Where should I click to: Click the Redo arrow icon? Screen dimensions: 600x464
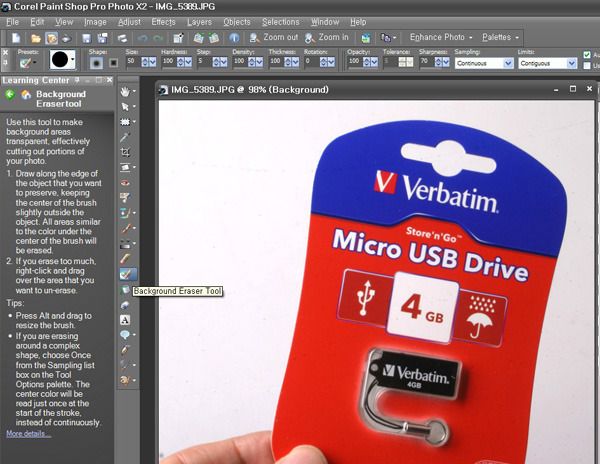(x=157, y=38)
